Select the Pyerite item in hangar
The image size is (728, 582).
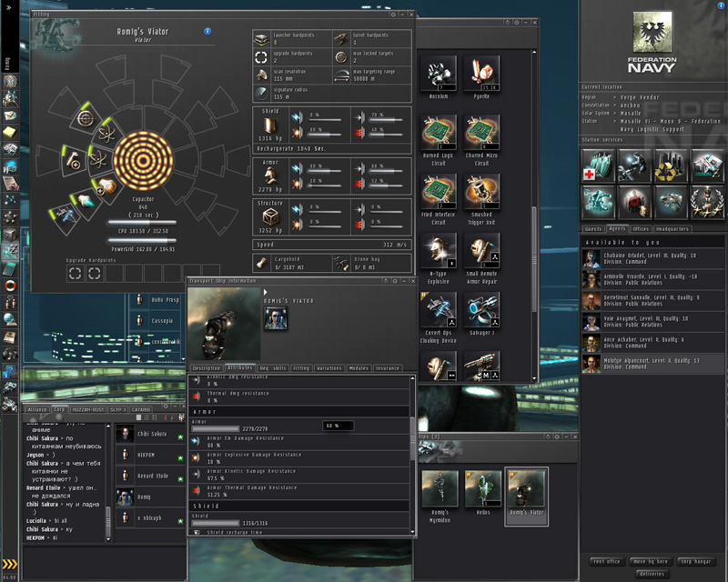(482, 74)
